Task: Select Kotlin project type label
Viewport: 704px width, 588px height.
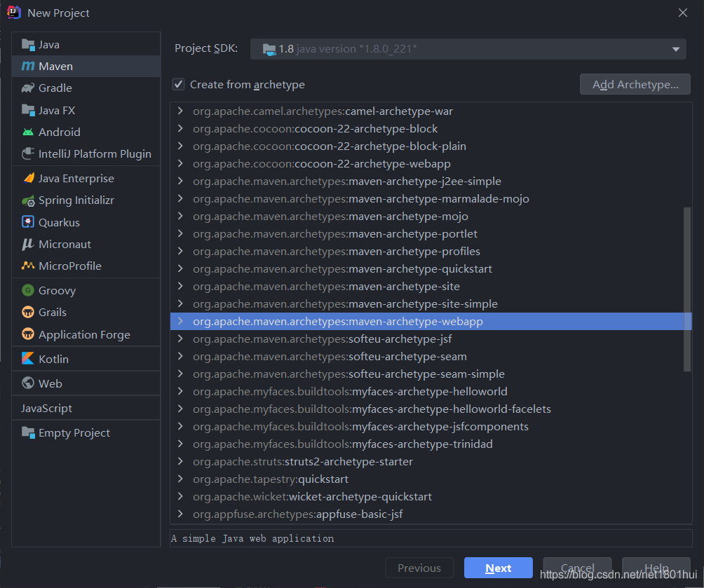Action: pos(54,359)
